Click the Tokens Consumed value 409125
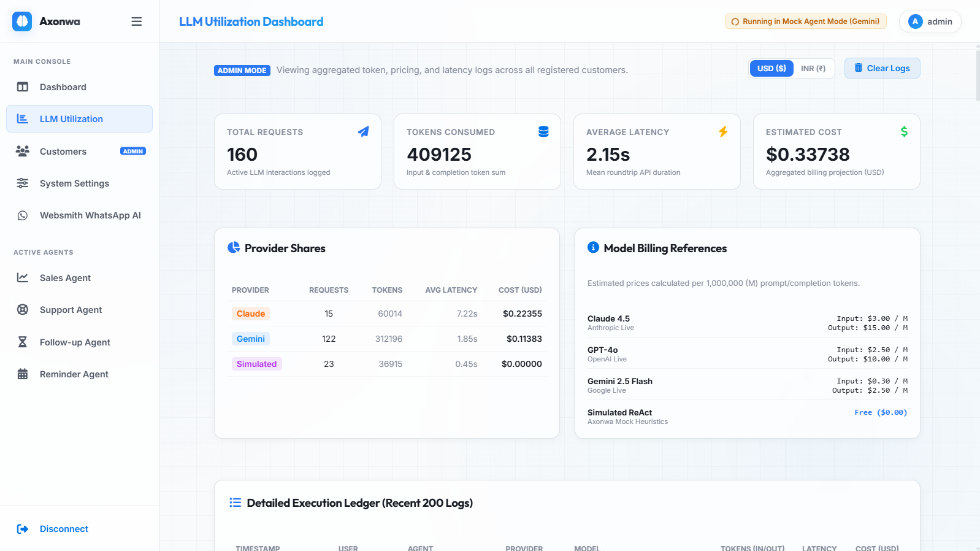Screen dimensions: 980x551 pos(439,155)
